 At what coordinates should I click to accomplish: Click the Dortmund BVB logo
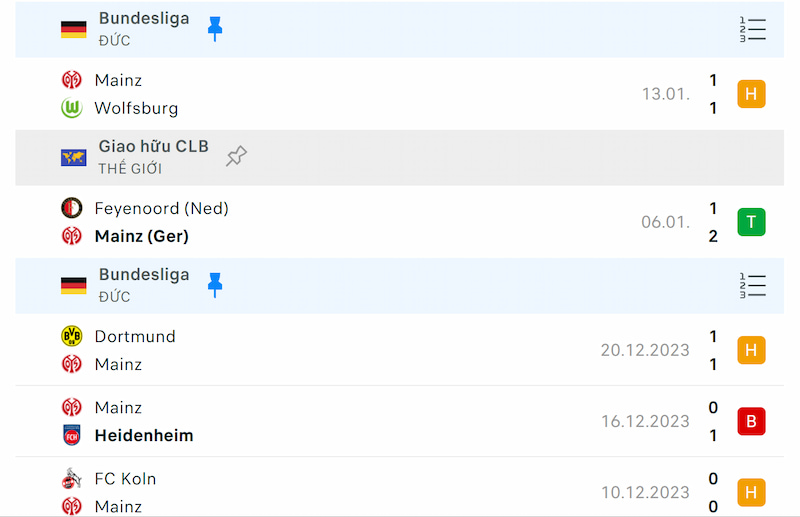tap(72, 336)
